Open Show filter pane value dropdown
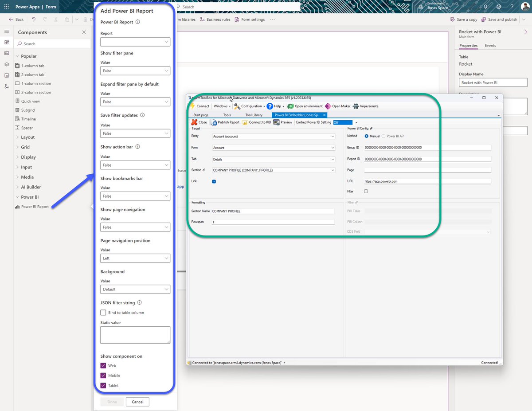This screenshot has height=411, width=532. (135, 71)
